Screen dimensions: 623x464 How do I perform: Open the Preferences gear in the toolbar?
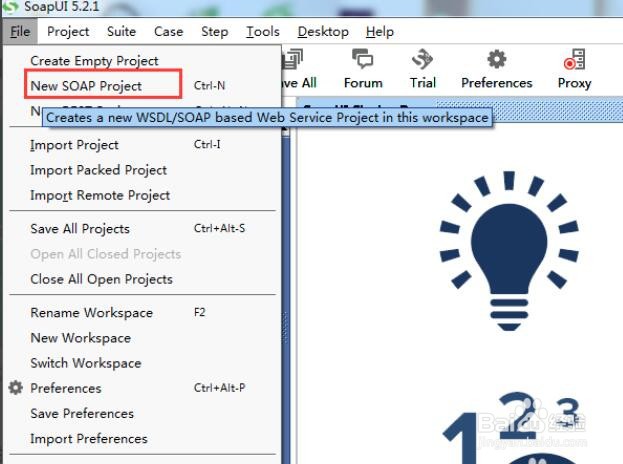click(497, 68)
